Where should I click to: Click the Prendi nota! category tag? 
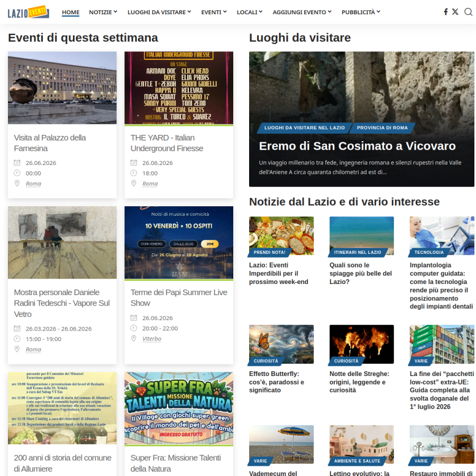click(x=270, y=252)
